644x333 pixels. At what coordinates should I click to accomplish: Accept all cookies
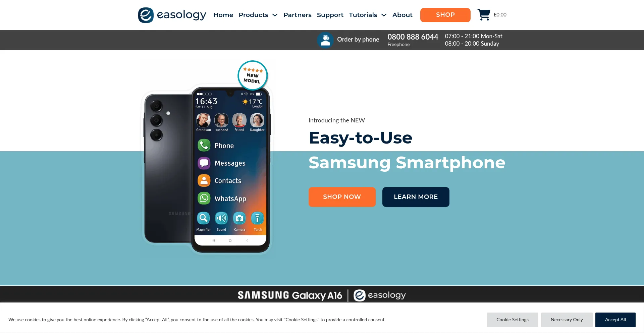[x=615, y=320]
